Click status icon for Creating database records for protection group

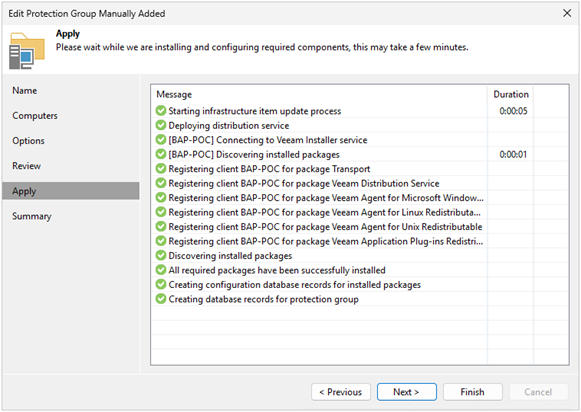pyautogui.click(x=161, y=298)
